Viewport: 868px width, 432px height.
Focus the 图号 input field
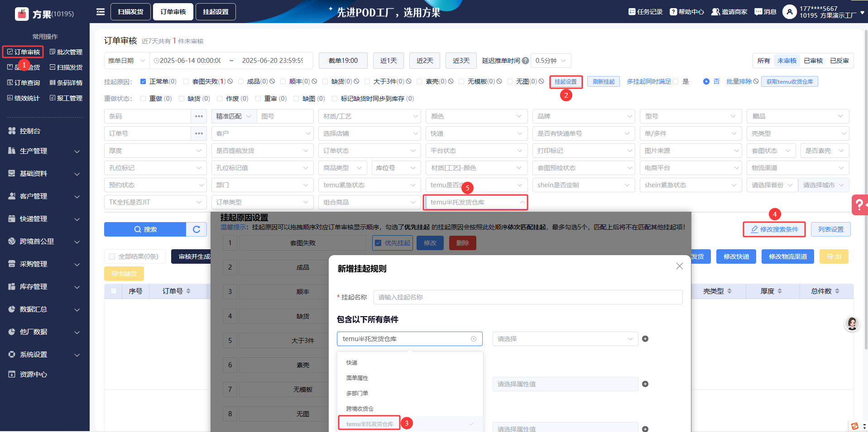pyautogui.click(x=285, y=116)
